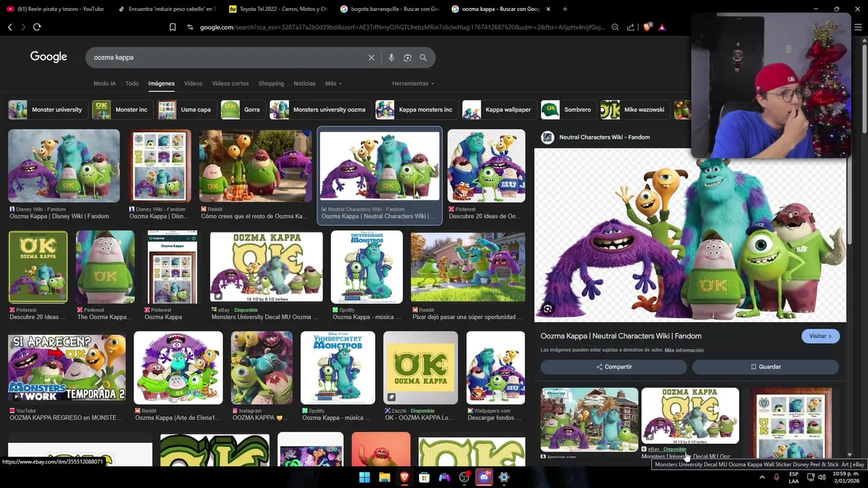868x488 pixels.
Task: Click the share icon in address bar
Action: point(631,27)
